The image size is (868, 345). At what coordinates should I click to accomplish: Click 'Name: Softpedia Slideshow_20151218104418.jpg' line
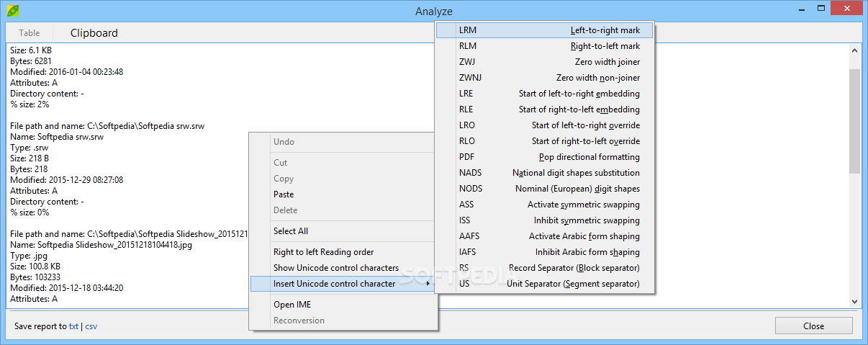[101, 245]
